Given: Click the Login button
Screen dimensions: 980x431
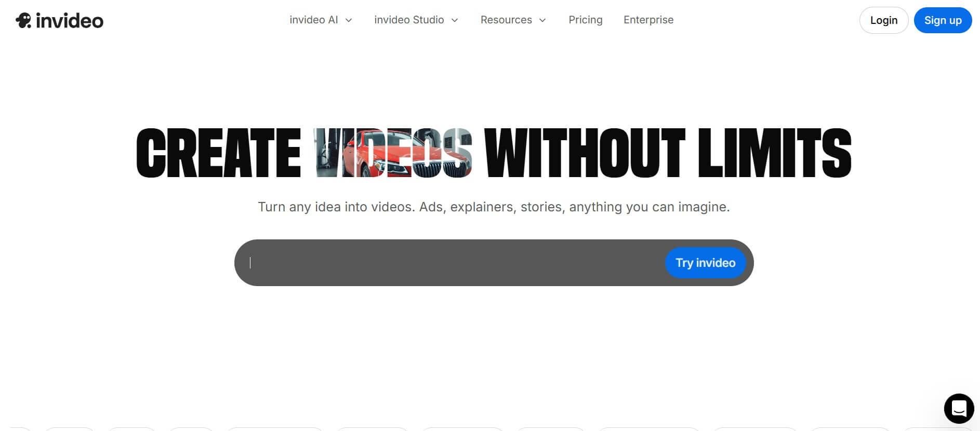Looking at the screenshot, I should pyautogui.click(x=884, y=20).
